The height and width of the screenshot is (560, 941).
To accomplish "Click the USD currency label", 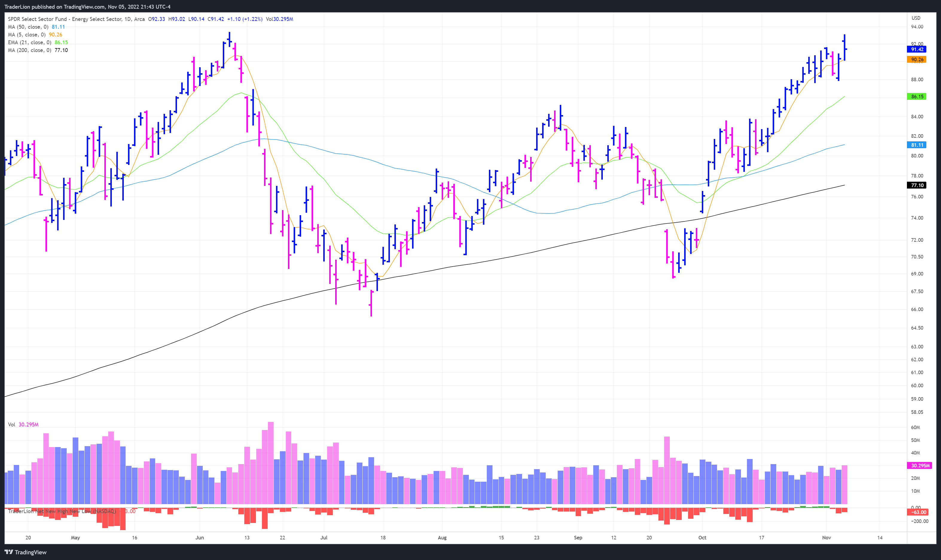I will point(916,18).
